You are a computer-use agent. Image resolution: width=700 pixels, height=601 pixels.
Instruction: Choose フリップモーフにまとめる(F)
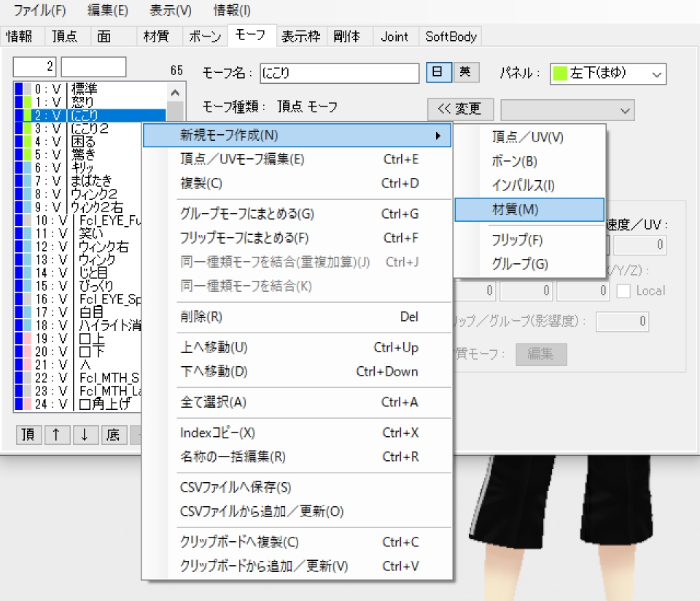point(297,238)
